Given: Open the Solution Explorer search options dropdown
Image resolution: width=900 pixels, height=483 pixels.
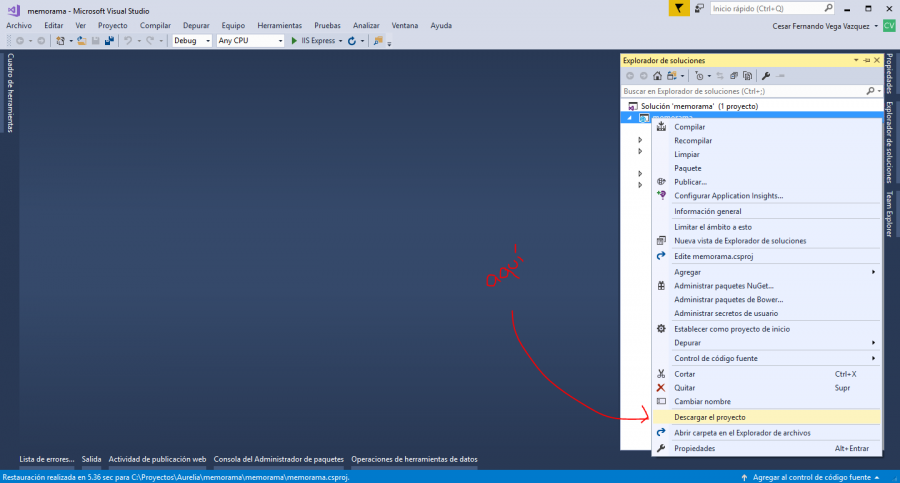Looking at the screenshot, I should click(x=879, y=91).
